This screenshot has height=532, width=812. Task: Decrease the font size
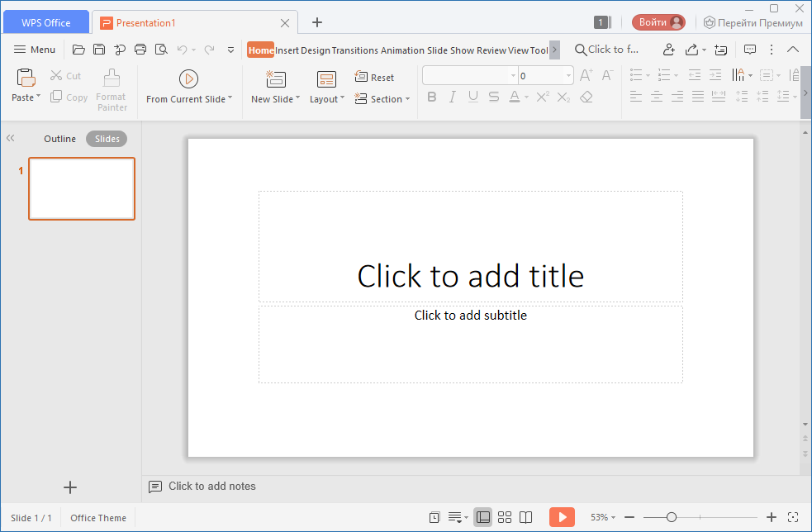click(x=607, y=76)
